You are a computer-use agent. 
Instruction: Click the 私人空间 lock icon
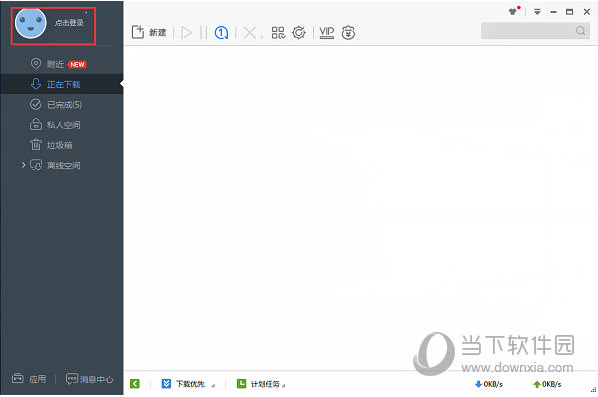36,124
